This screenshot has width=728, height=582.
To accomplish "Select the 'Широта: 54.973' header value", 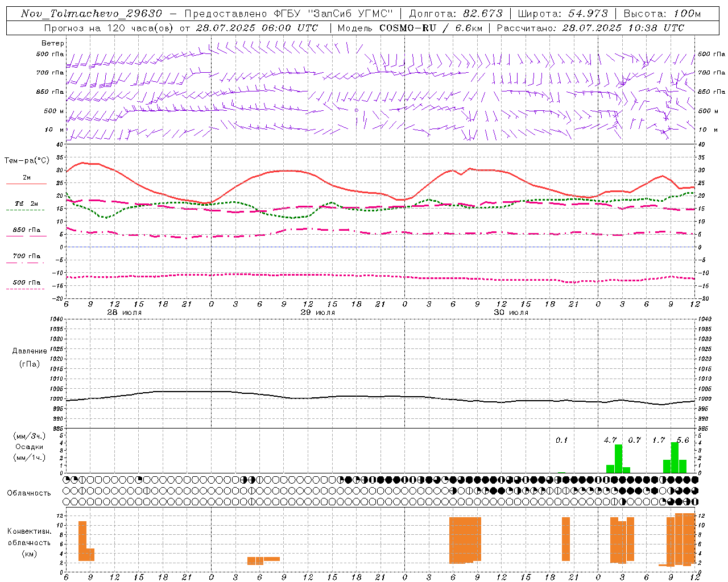I will point(562,14).
